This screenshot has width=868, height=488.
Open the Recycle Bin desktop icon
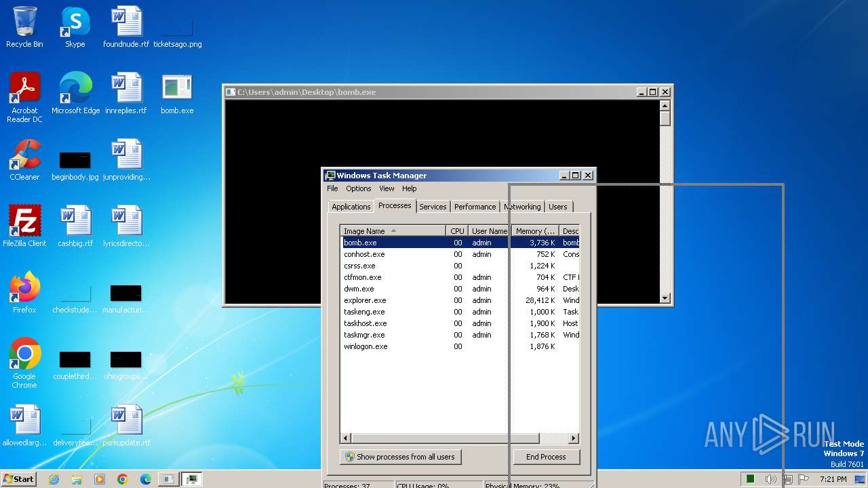point(24,27)
